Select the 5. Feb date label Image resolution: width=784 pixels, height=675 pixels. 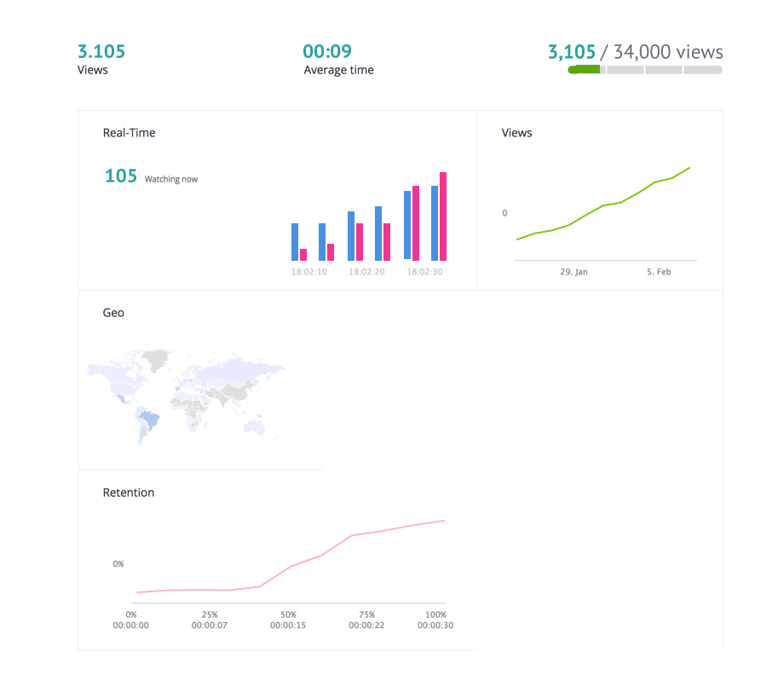659,272
